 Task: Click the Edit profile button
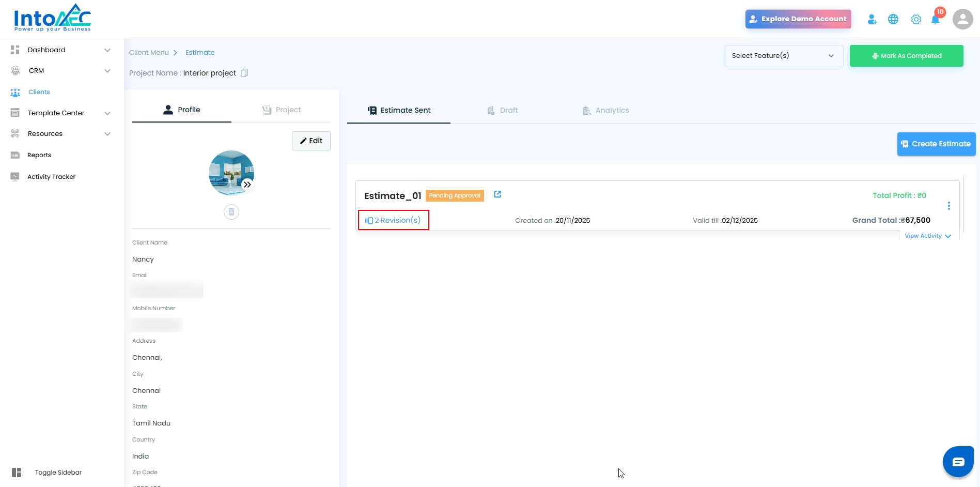click(311, 141)
